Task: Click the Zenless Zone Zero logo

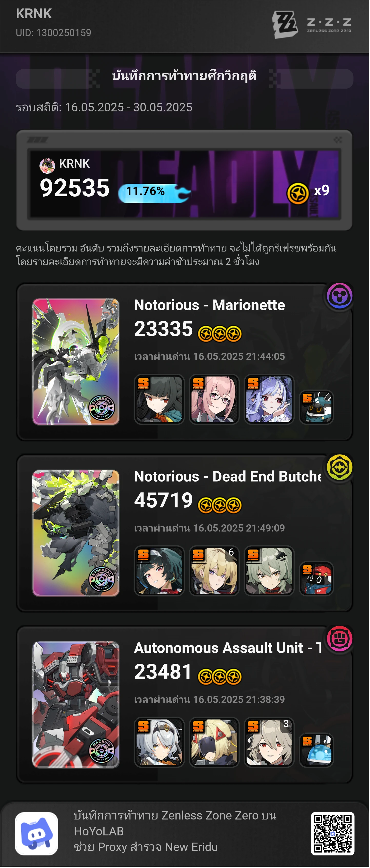Action: coord(312,24)
